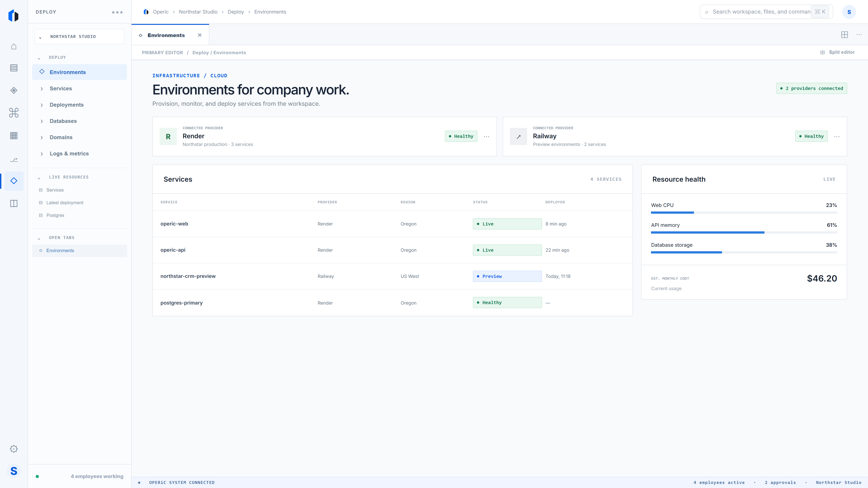Open Render provider options menu
Screen dimensions: 868x488
point(487,136)
